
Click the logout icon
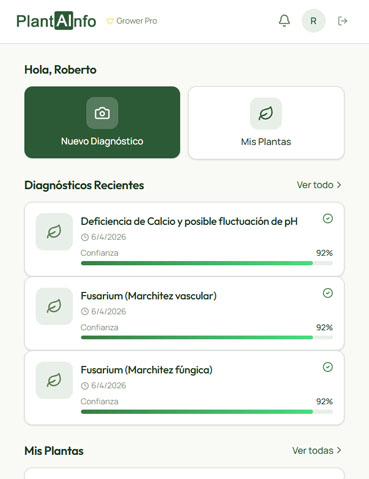tap(342, 21)
